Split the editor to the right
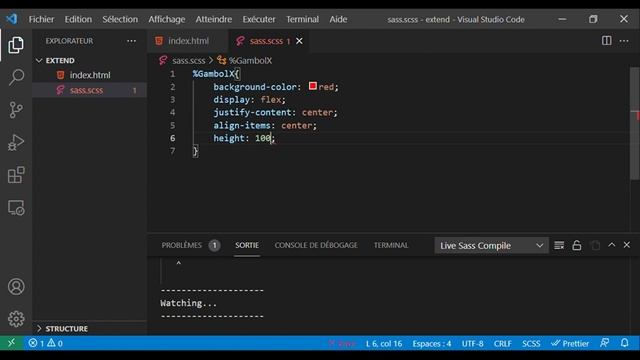 (x=607, y=41)
